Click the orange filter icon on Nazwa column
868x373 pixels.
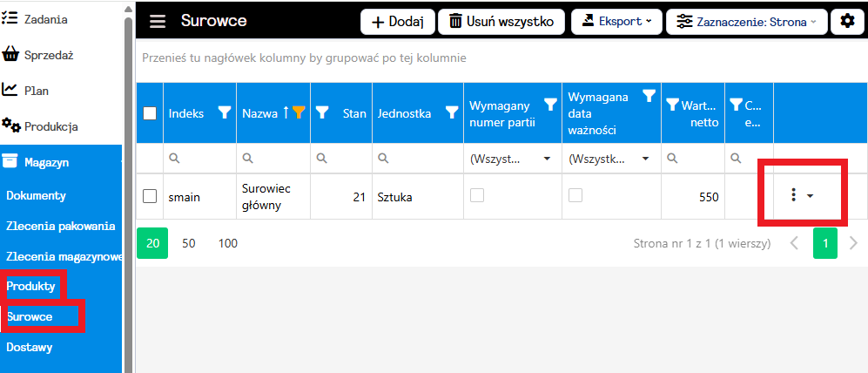tap(298, 112)
